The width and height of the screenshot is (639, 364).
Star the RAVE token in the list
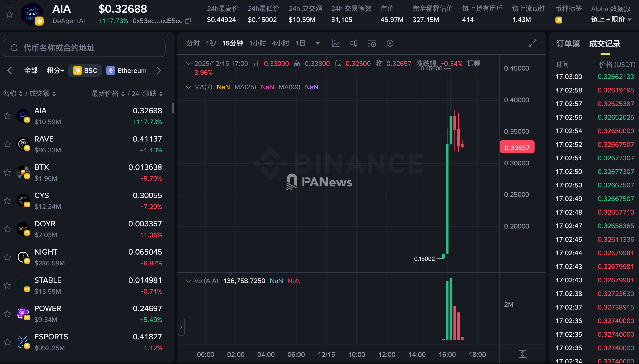tap(7, 144)
